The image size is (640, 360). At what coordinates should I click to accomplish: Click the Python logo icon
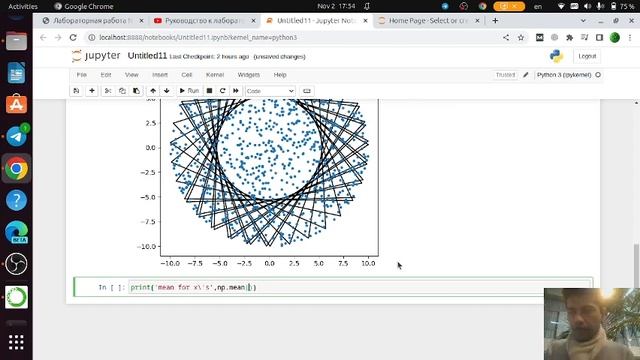pos(556,56)
